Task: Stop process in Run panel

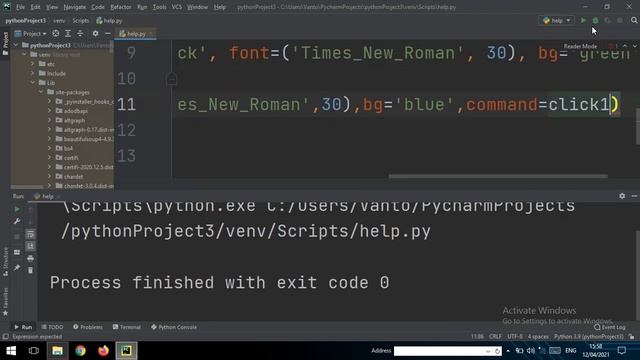Action: pos(17,237)
